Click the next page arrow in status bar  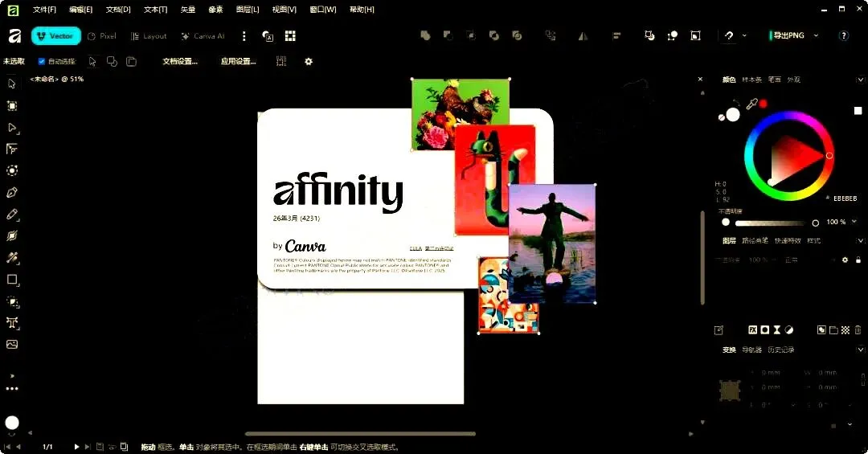pyautogui.click(x=76, y=446)
